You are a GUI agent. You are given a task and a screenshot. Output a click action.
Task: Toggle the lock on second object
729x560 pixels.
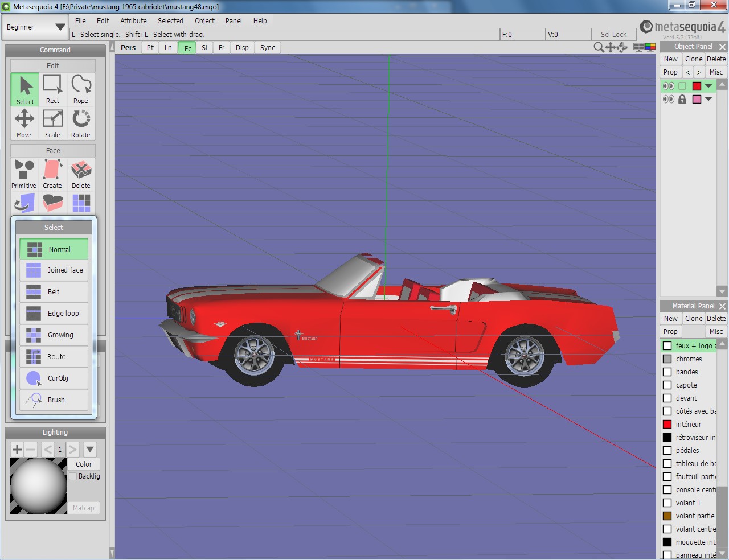(x=682, y=99)
